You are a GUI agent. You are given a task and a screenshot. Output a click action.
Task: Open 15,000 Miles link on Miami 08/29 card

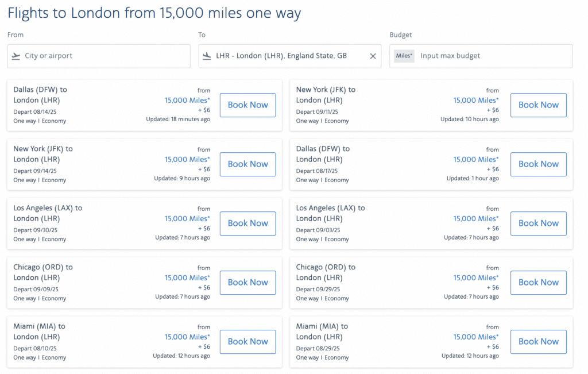pyautogui.click(x=478, y=337)
